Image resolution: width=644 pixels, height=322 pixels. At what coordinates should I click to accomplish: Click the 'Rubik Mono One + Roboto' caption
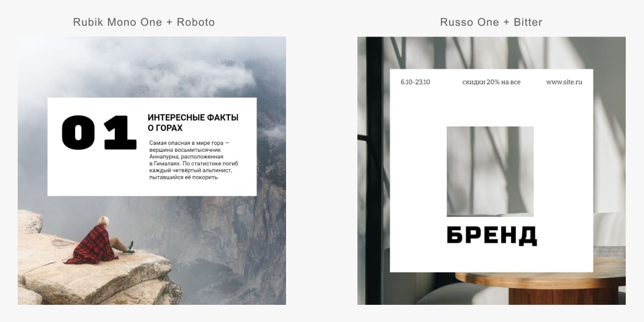[x=144, y=23]
